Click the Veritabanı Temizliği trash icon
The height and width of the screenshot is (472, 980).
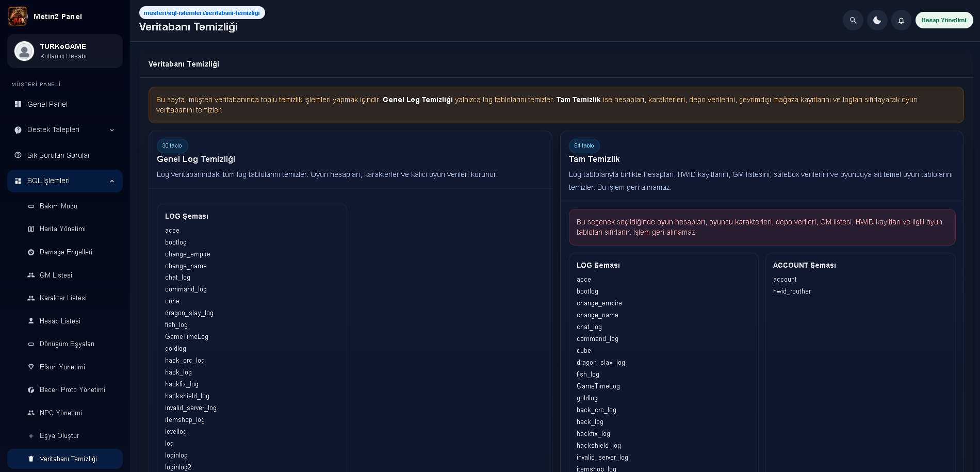(x=31, y=459)
